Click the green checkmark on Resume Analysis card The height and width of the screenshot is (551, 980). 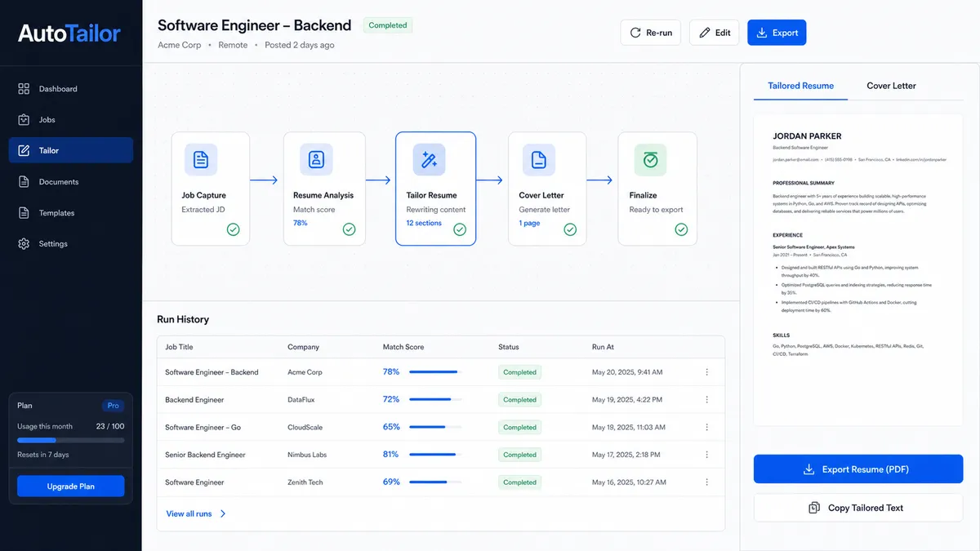pyautogui.click(x=350, y=230)
